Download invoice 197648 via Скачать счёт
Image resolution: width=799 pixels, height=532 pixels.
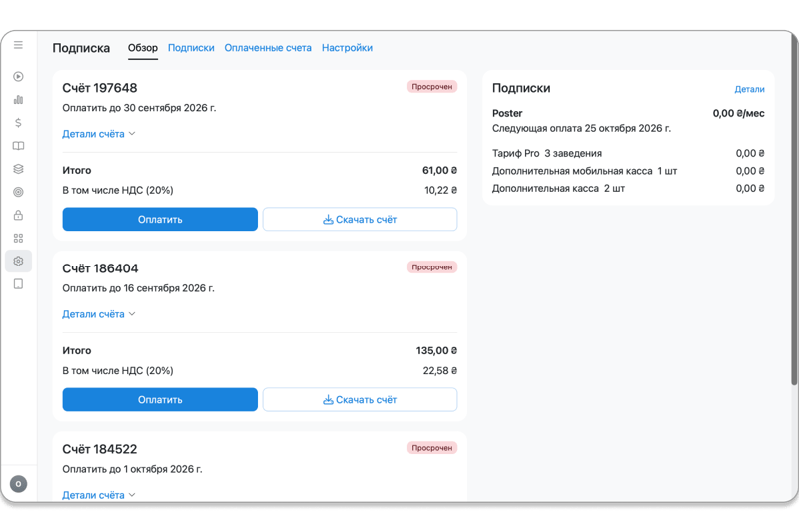tap(360, 219)
